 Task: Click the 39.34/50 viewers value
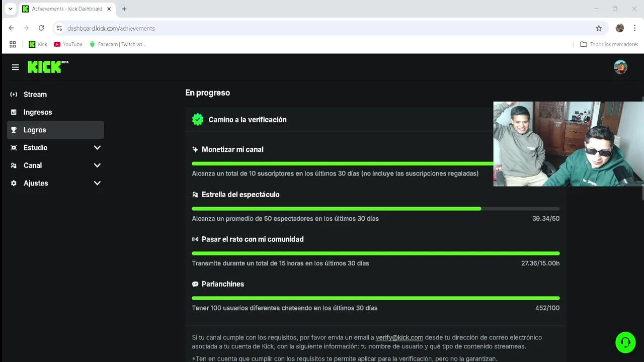pyautogui.click(x=546, y=219)
